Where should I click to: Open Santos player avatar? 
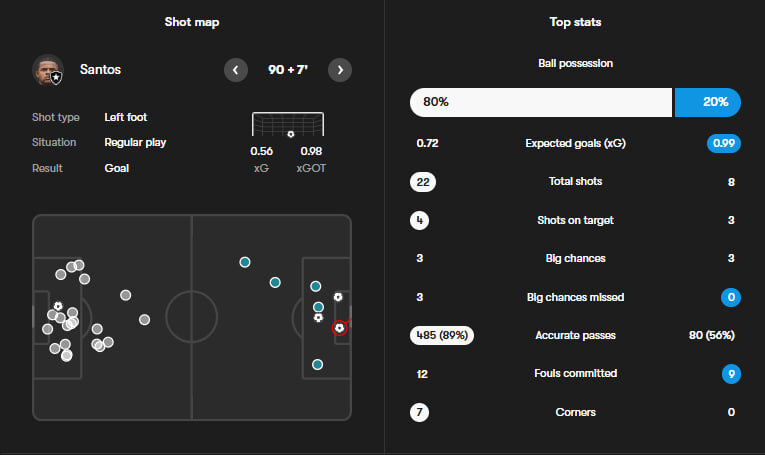point(47,70)
